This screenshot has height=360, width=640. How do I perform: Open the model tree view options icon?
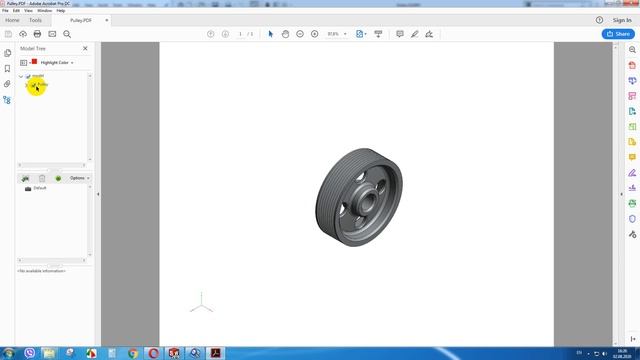[x=24, y=63]
